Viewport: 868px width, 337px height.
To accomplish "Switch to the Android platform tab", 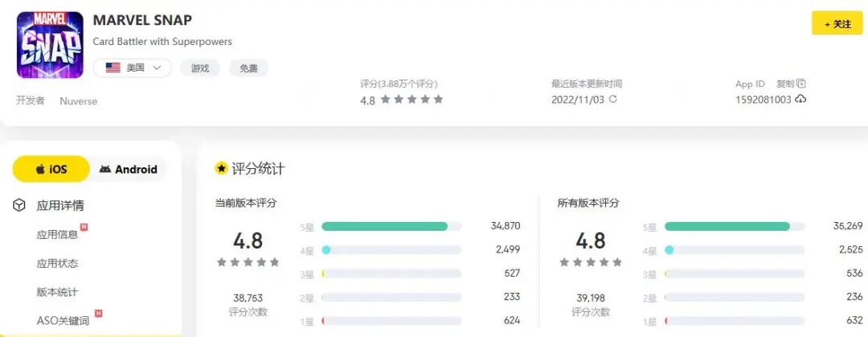I will coord(129,169).
